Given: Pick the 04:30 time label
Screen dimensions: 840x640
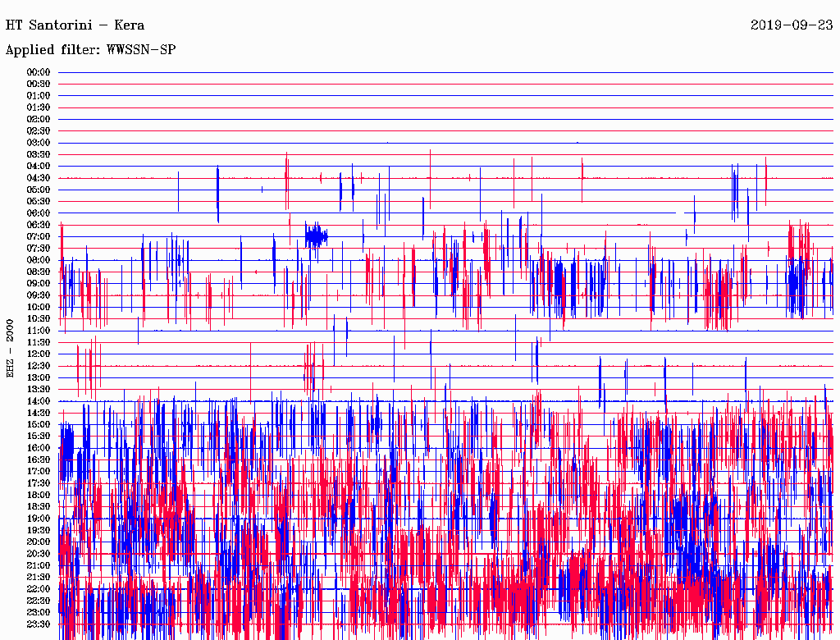Looking at the screenshot, I should click(39, 178).
